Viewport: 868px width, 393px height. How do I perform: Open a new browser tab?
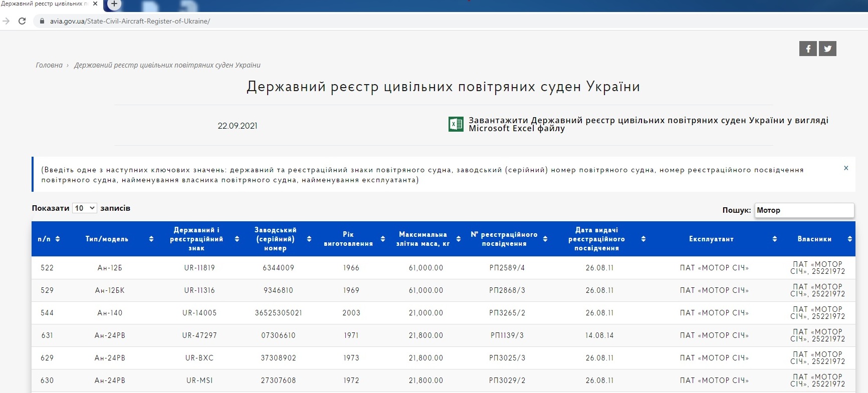[x=114, y=5]
